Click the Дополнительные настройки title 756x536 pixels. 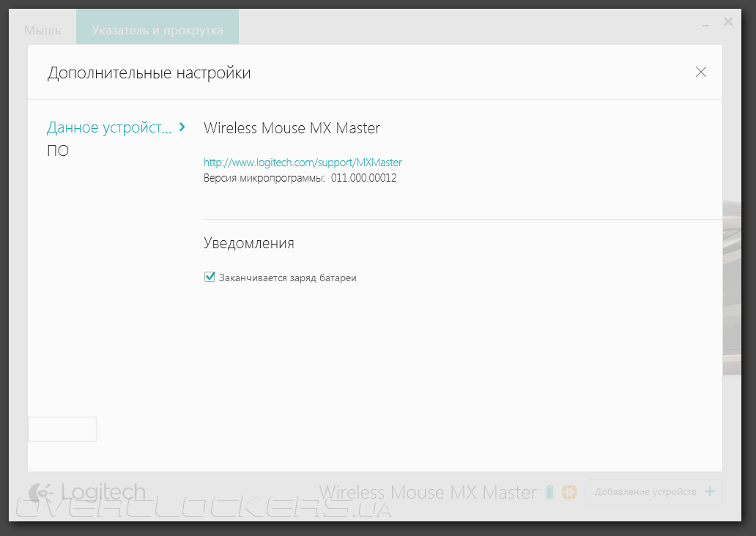[149, 73]
